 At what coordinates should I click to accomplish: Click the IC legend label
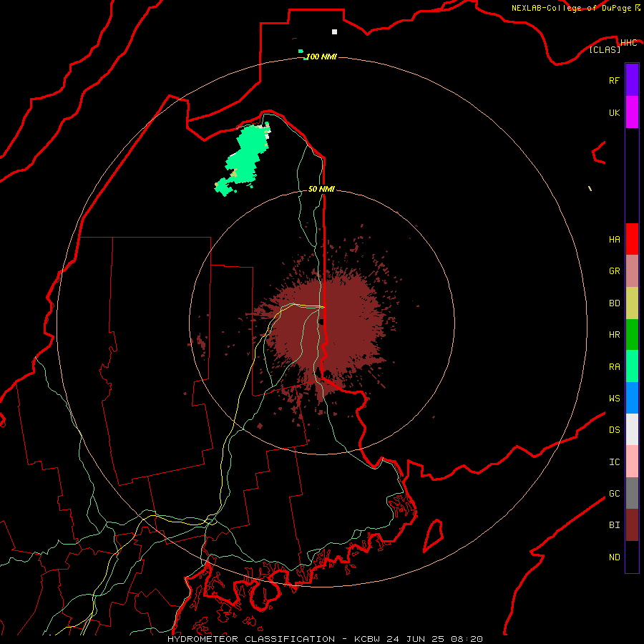614,462
